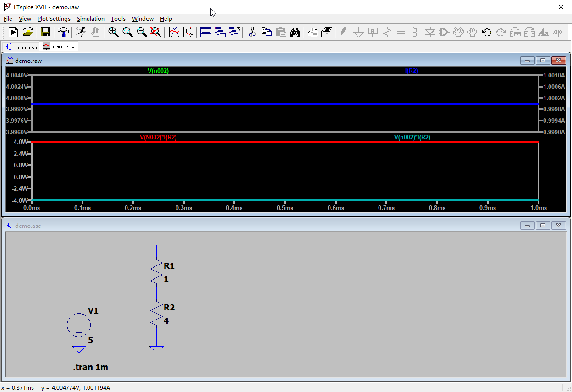Image resolution: width=572 pixels, height=392 pixels.
Task: Switch to the demo.asc tab
Action: [22, 47]
